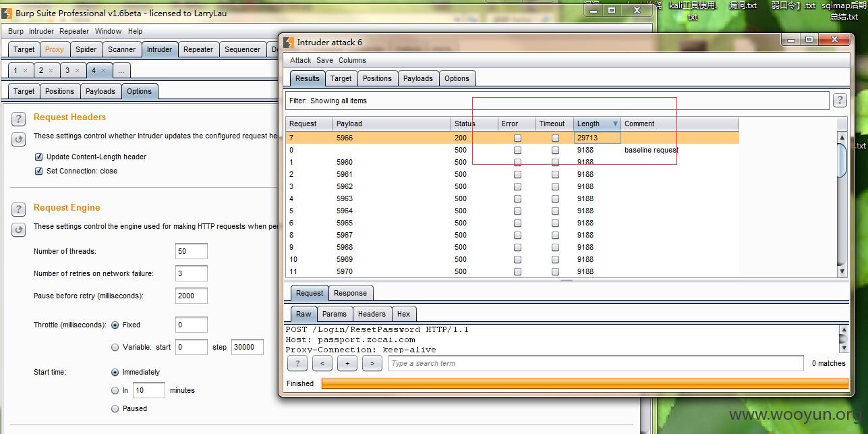
Task: Switch to the Headers view tab
Action: [372, 314]
